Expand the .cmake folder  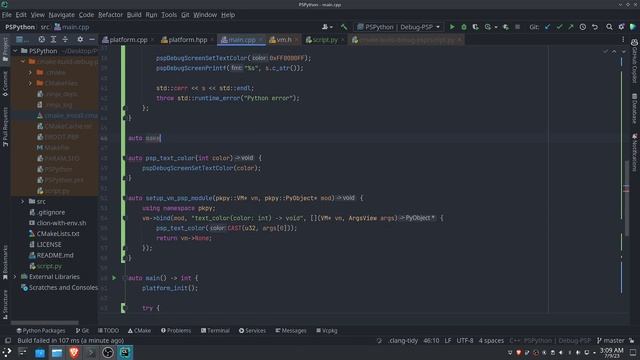point(30,72)
